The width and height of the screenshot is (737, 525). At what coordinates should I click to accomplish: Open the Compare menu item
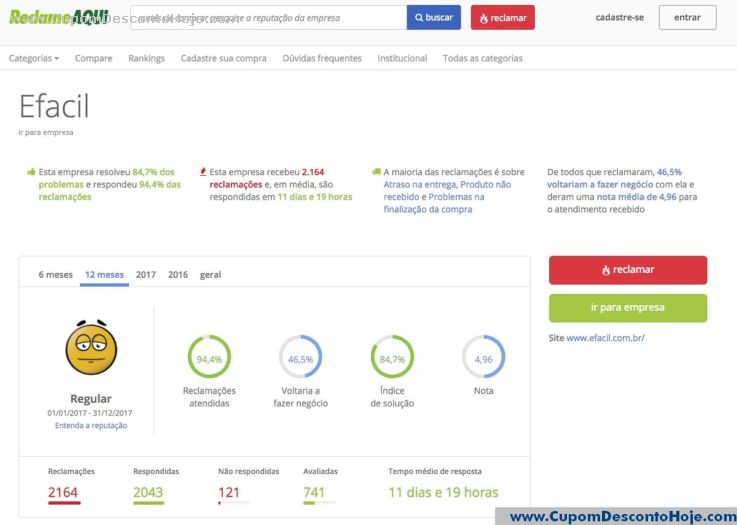click(x=94, y=58)
